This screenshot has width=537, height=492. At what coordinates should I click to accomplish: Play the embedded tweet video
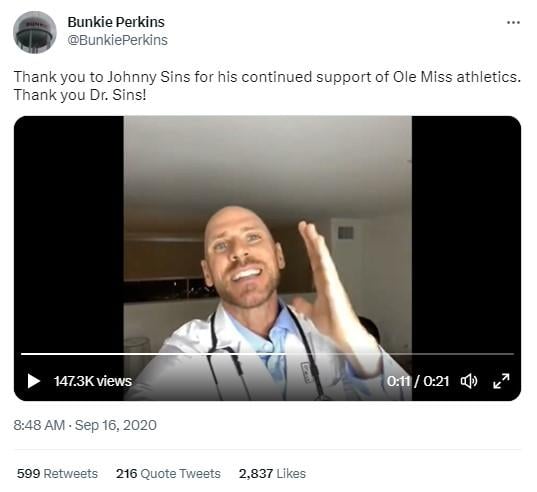tap(34, 381)
